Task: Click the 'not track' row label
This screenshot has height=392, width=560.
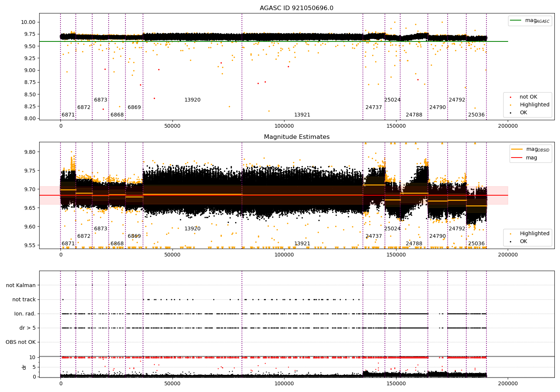Action: click(x=24, y=299)
